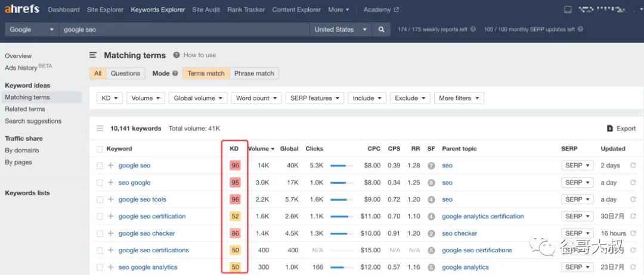Viewport: 644px width, 275px height.
Task: Go to Dashboard in top navigation
Action: point(64,10)
